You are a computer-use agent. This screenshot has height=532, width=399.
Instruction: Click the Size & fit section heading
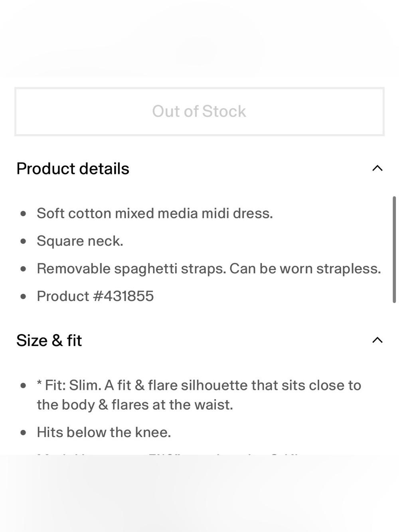(x=49, y=340)
